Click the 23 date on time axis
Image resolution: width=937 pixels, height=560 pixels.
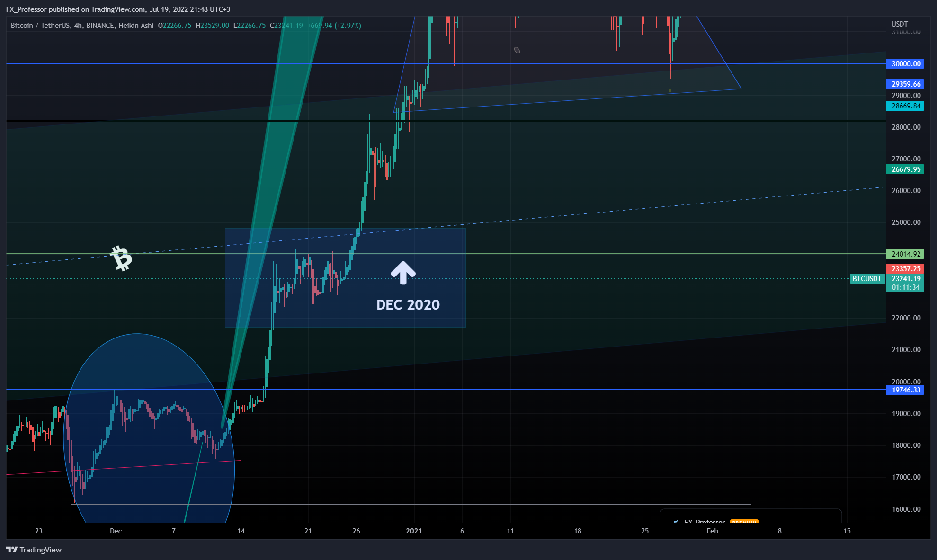point(39,531)
